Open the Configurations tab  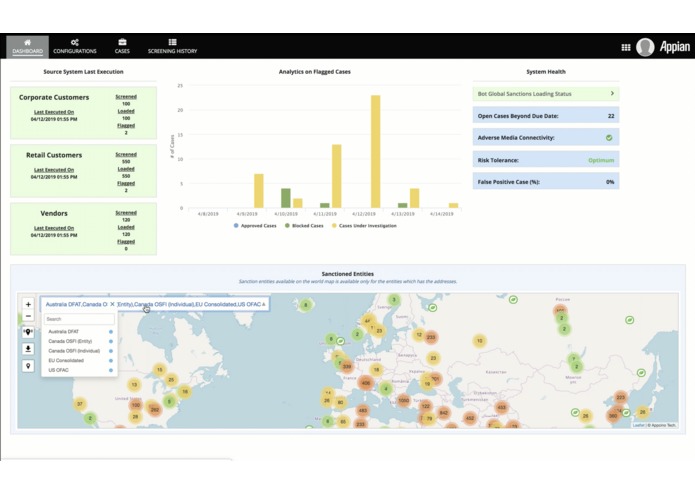[74, 47]
